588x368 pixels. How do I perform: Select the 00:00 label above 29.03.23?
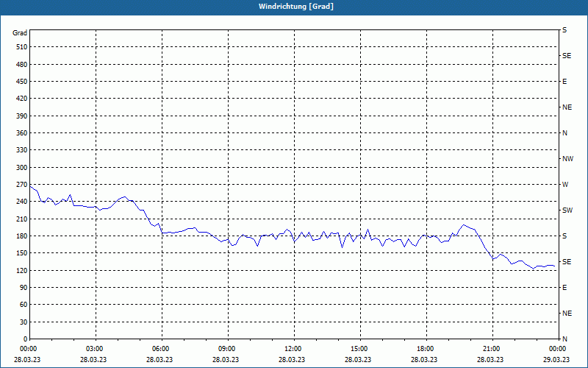(x=557, y=349)
